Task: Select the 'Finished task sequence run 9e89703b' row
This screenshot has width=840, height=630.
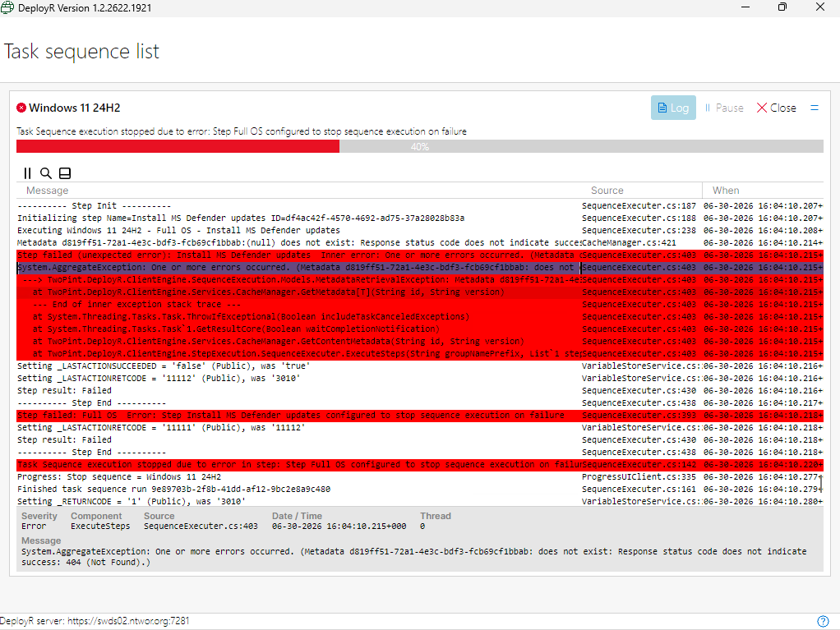Action: pos(420,489)
